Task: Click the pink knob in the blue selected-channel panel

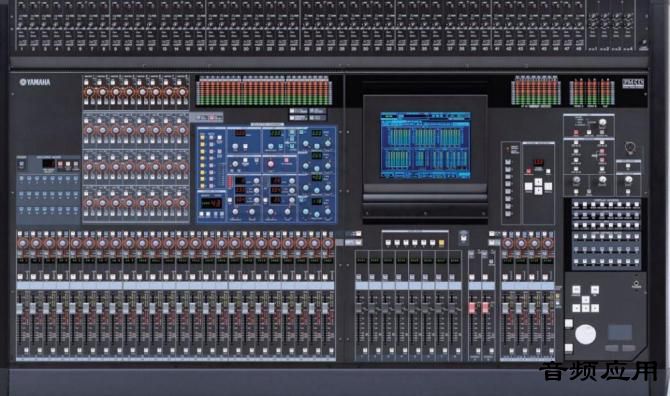Action: [x=270, y=164]
